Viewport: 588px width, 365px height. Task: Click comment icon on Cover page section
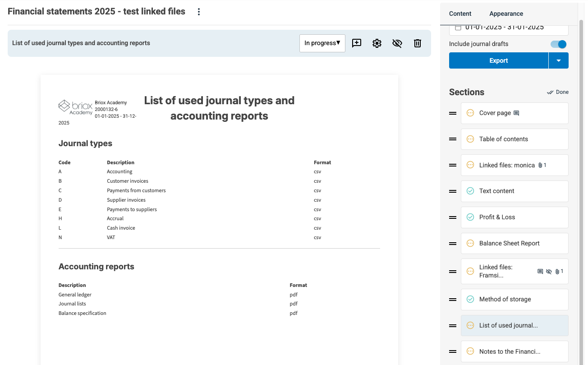coord(517,113)
